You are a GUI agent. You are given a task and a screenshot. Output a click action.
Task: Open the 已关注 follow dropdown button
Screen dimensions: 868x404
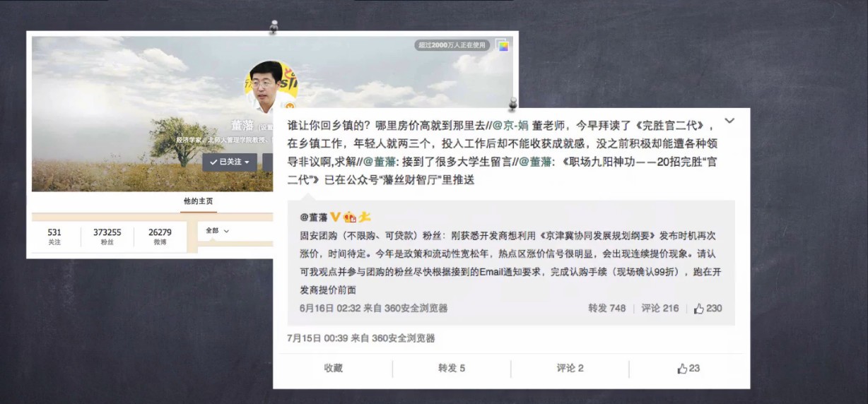click(230, 162)
